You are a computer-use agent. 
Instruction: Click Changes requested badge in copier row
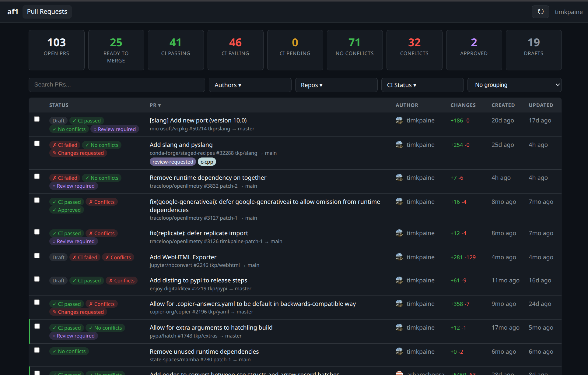[x=78, y=312]
